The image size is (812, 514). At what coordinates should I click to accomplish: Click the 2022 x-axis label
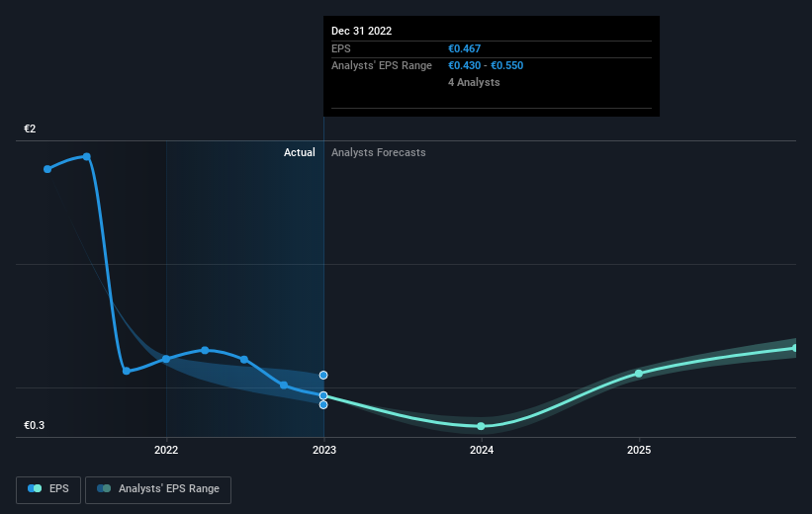[166, 450]
